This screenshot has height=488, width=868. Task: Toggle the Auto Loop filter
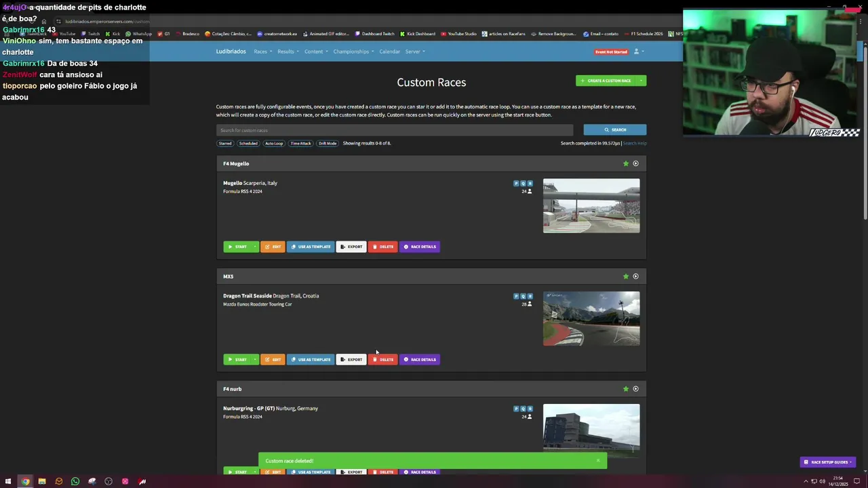click(274, 143)
